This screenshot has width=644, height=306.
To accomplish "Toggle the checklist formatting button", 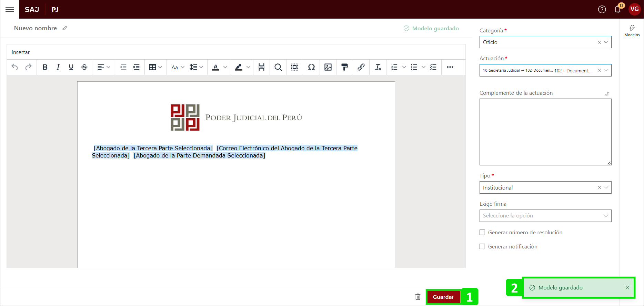I will coord(433,67).
